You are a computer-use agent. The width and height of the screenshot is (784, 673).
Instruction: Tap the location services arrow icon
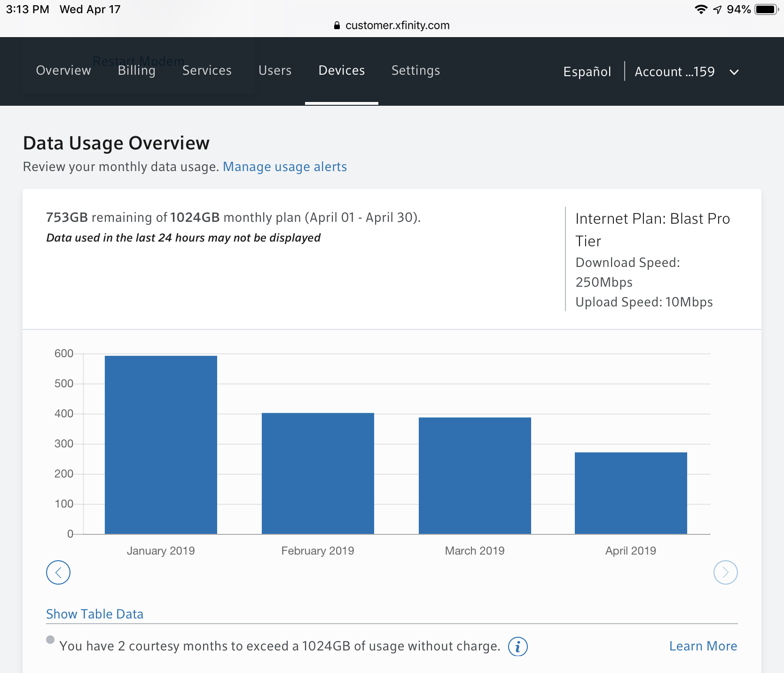(717, 9)
